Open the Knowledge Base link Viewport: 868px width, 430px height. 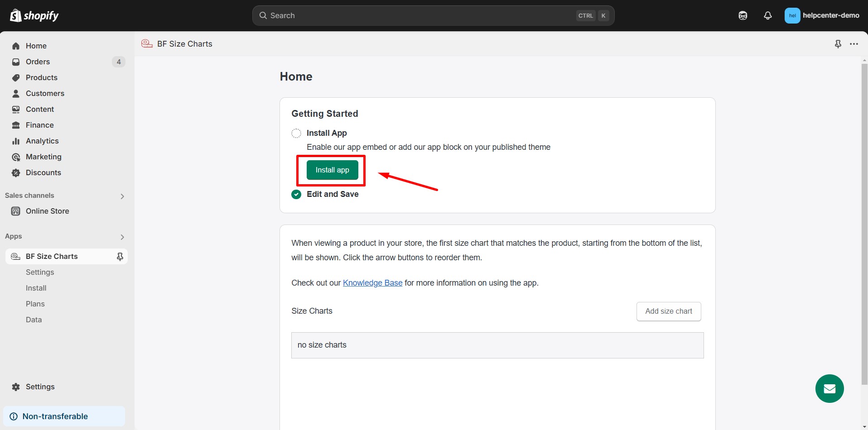372,283
